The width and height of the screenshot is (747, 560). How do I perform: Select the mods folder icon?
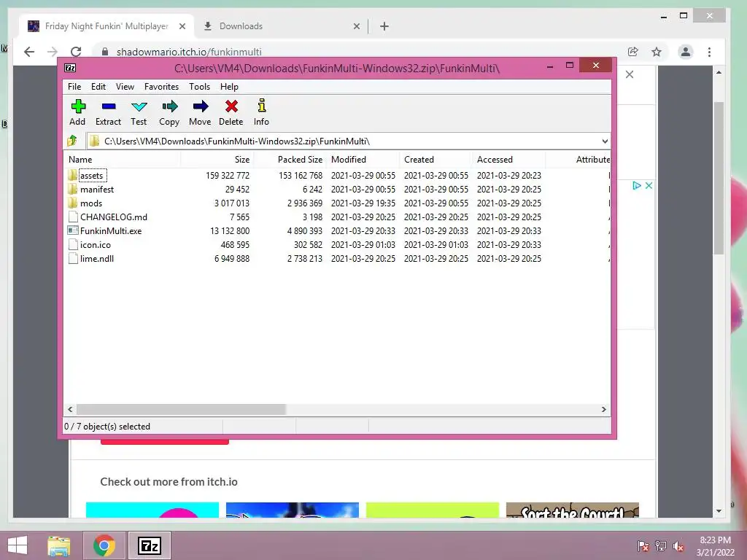pyautogui.click(x=72, y=203)
